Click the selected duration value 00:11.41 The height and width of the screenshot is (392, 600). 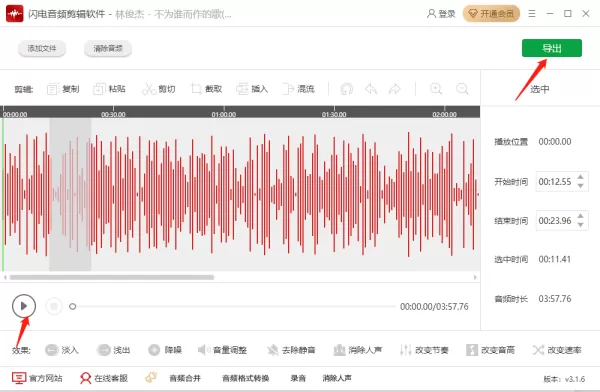point(555,260)
